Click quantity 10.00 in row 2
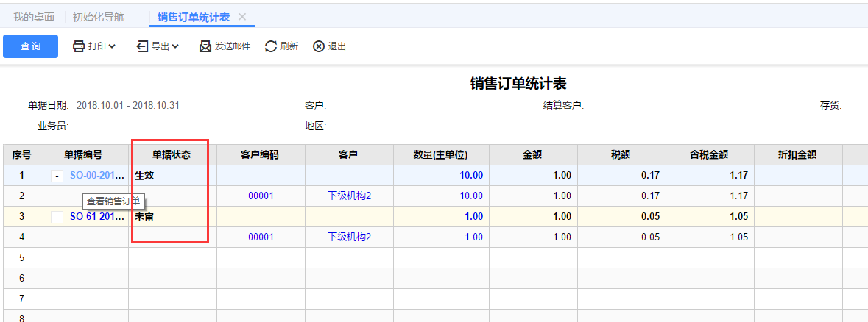868x322 pixels. 471,196
